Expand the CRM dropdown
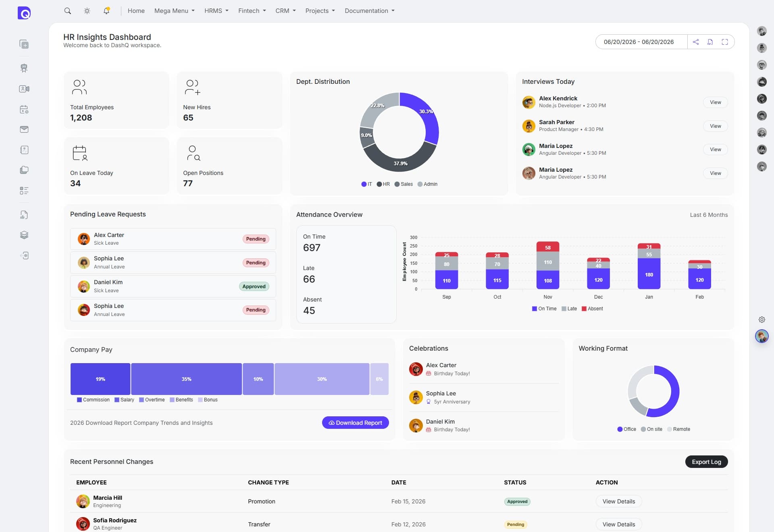 point(286,11)
